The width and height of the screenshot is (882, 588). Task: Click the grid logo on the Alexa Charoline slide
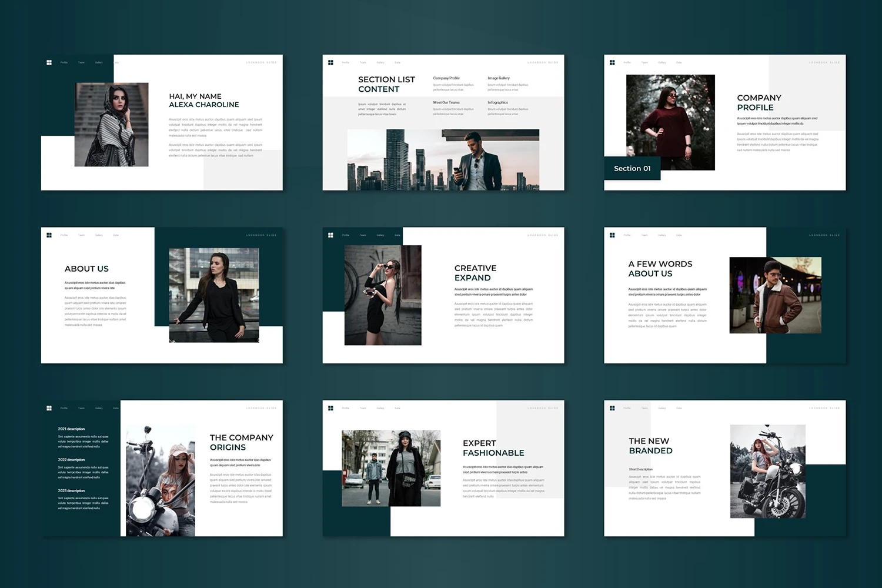click(x=49, y=62)
